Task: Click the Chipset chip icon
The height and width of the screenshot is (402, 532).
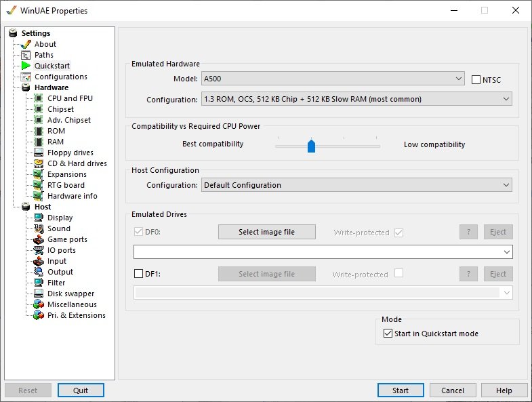Action: point(39,109)
